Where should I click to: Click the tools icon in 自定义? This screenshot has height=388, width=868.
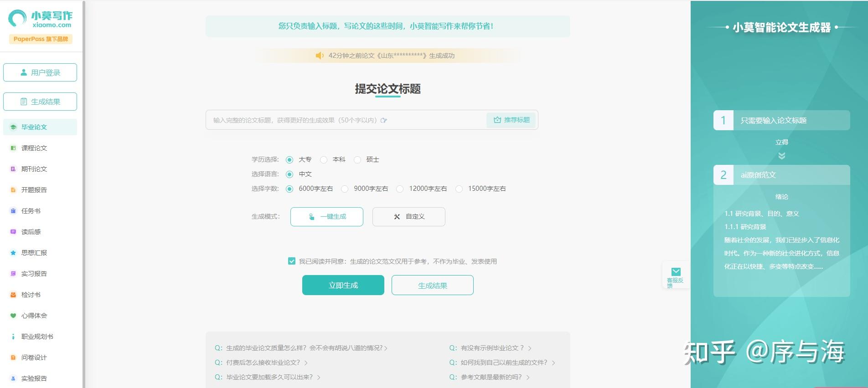397,217
